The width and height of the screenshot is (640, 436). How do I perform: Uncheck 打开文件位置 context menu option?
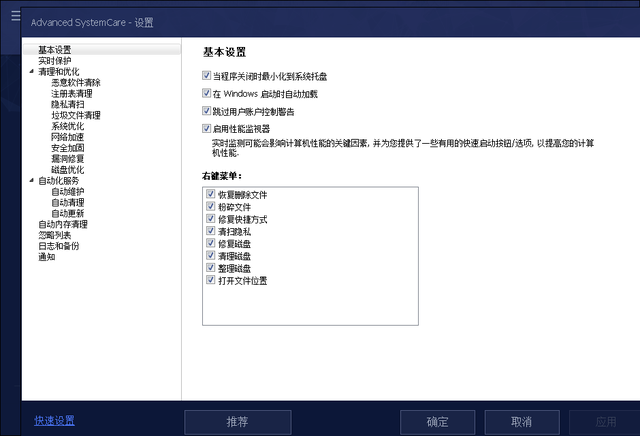pos(211,280)
